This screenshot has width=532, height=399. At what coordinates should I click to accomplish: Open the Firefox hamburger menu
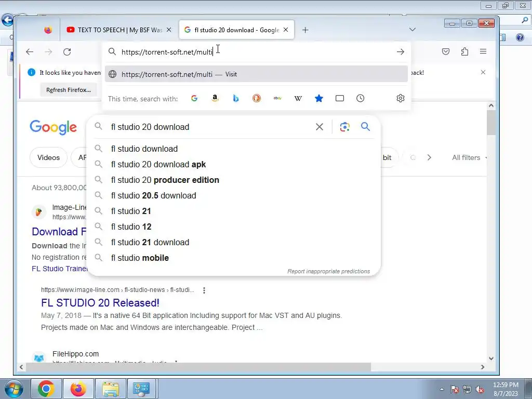483,51
